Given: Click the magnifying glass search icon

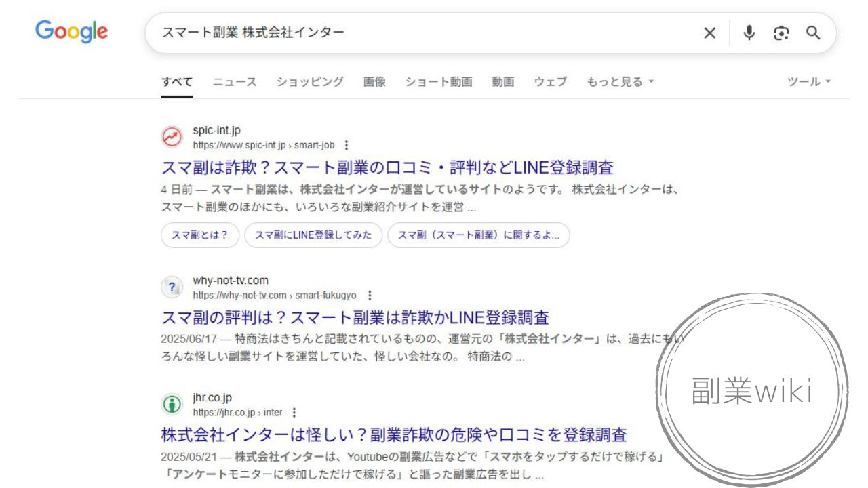Looking at the screenshot, I should tap(813, 33).
